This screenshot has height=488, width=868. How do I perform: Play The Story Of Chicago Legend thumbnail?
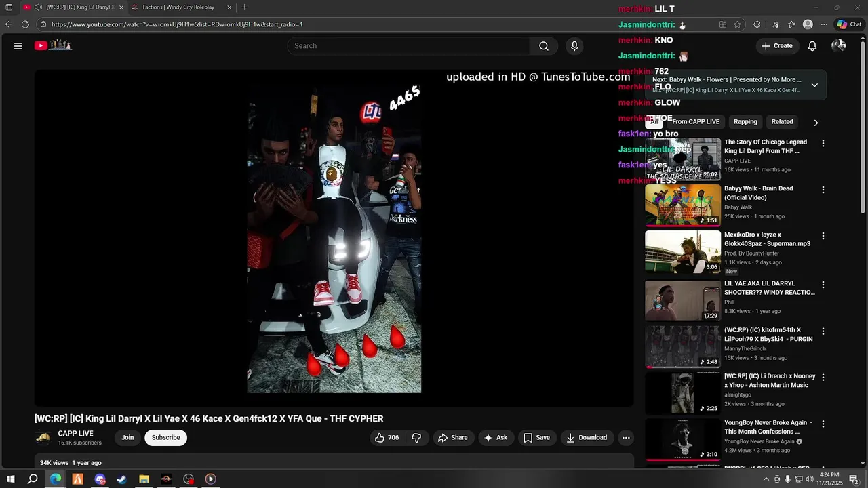(683, 159)
